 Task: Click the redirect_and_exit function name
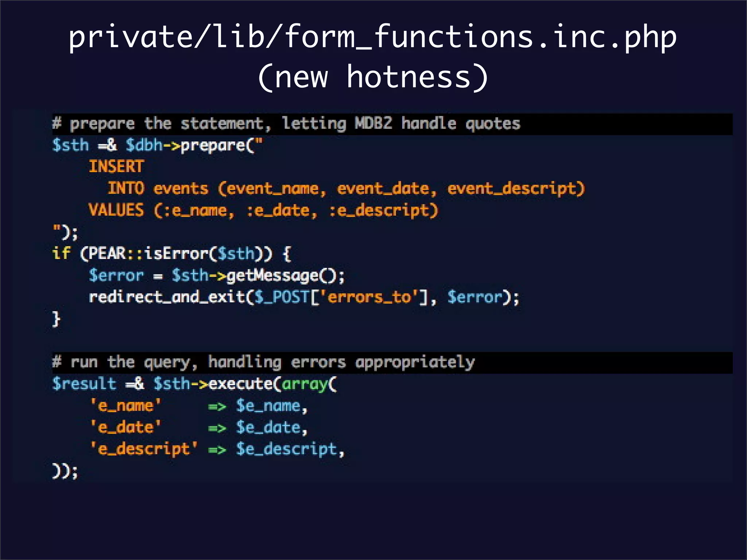point(167,297)
